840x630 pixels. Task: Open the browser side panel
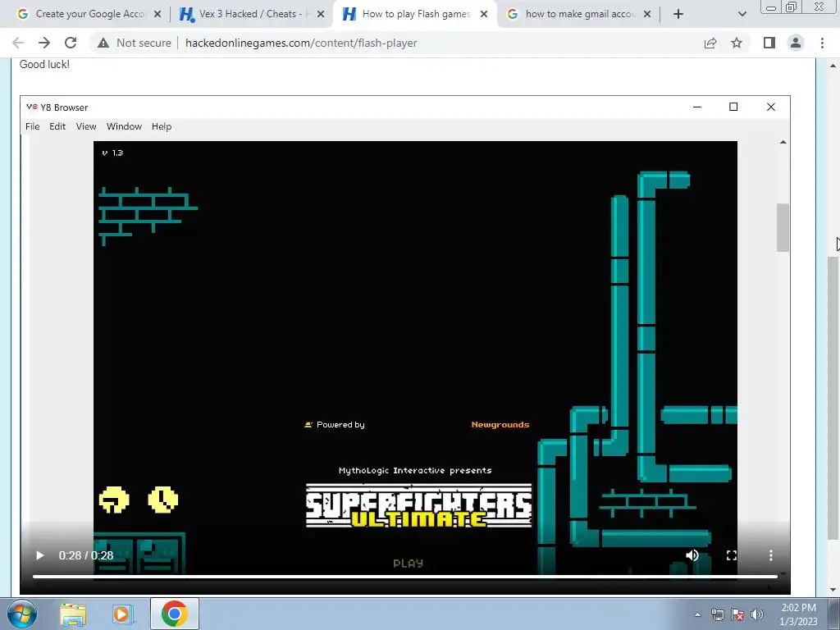(x=769, y=43)
